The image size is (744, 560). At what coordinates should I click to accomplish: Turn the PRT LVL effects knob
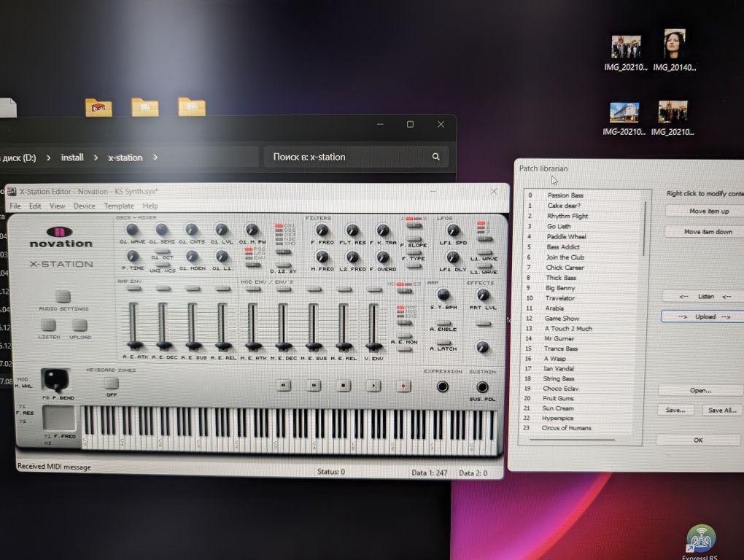point(483,295)
